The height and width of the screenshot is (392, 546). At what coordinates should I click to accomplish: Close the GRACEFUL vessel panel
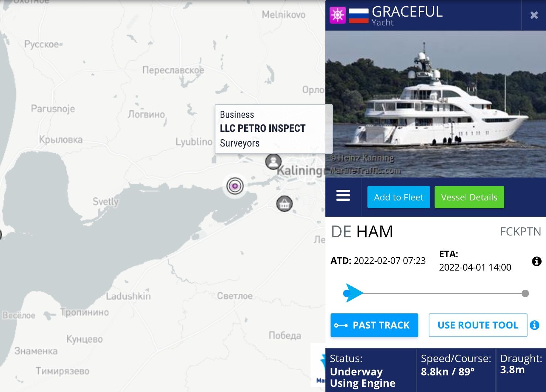[534, 15]
